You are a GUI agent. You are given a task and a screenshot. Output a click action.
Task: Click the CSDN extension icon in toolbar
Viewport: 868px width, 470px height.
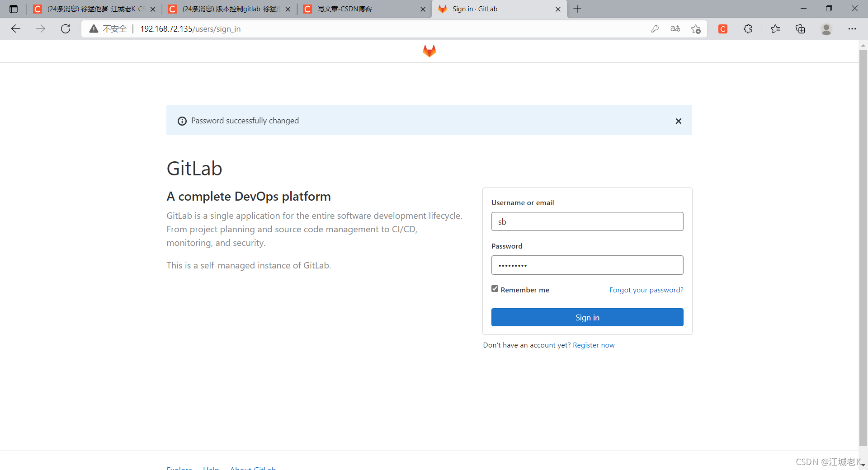click(723, 29)
